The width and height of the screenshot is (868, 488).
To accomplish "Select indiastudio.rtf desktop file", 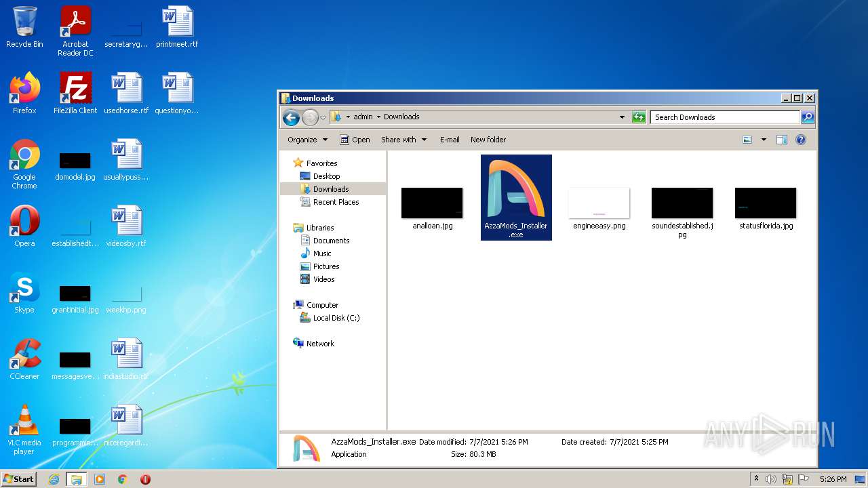I will tap(126, 359).
